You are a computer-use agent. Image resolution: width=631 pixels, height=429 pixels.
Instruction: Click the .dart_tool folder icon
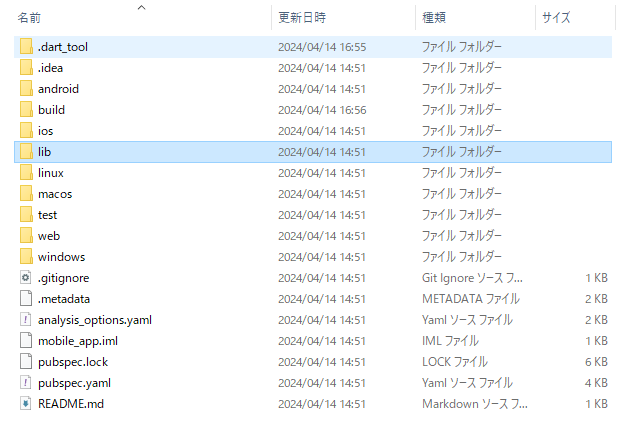click(x=26, y=47)
